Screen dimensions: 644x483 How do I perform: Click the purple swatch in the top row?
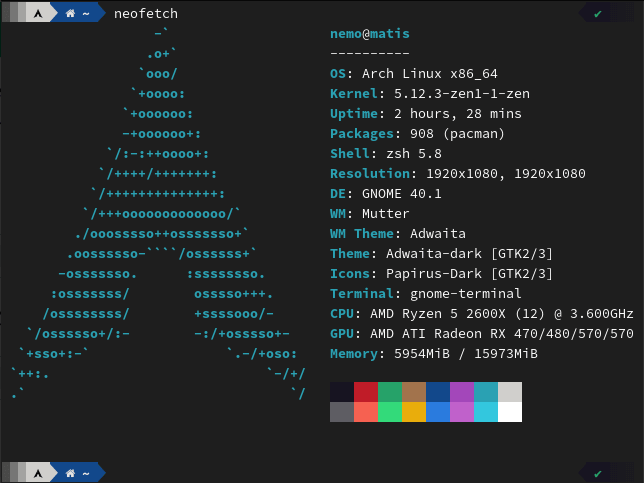[x=462, y=392]
